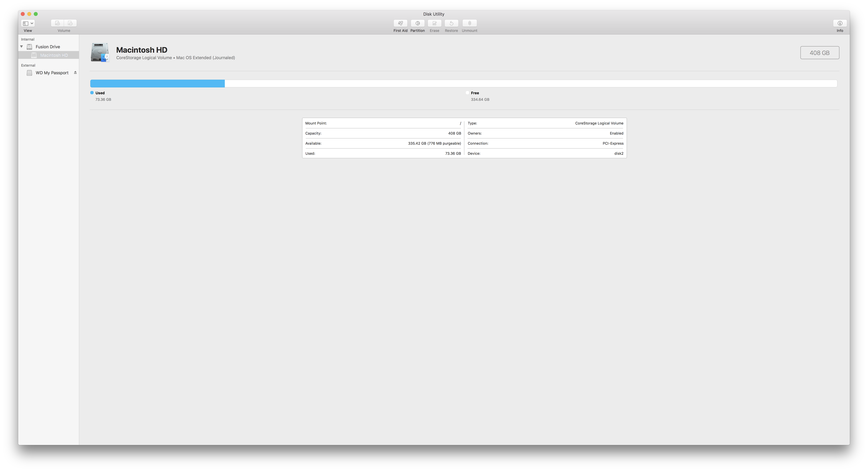Collapse the Fusion Drive disclosure triangle
The image size is (868, 471).
pos(22,46)
